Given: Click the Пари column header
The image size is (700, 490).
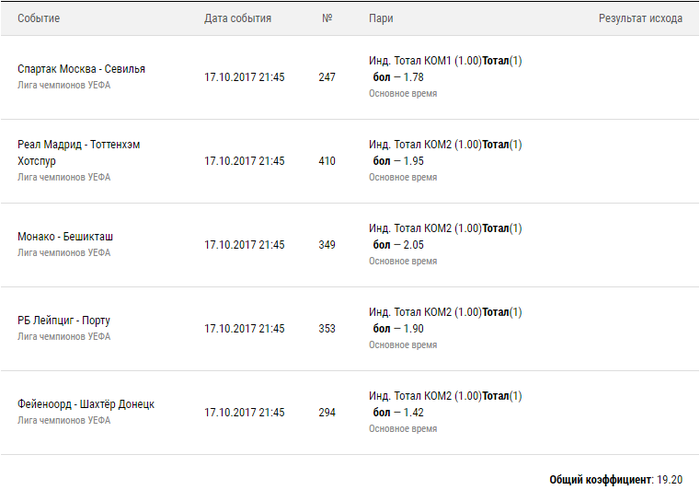Looking at the screenshot, I should point(380,19).
